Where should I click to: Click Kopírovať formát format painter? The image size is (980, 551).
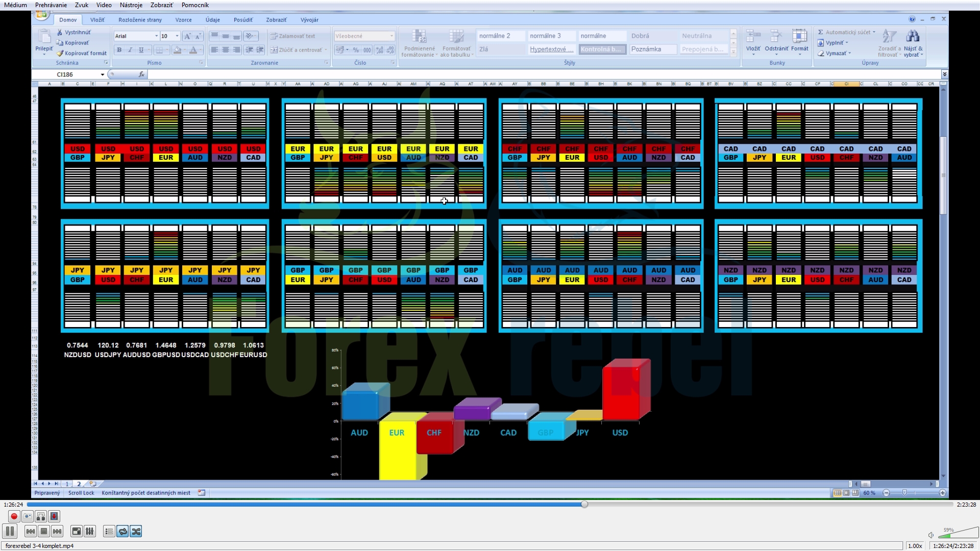coord(82,53)
